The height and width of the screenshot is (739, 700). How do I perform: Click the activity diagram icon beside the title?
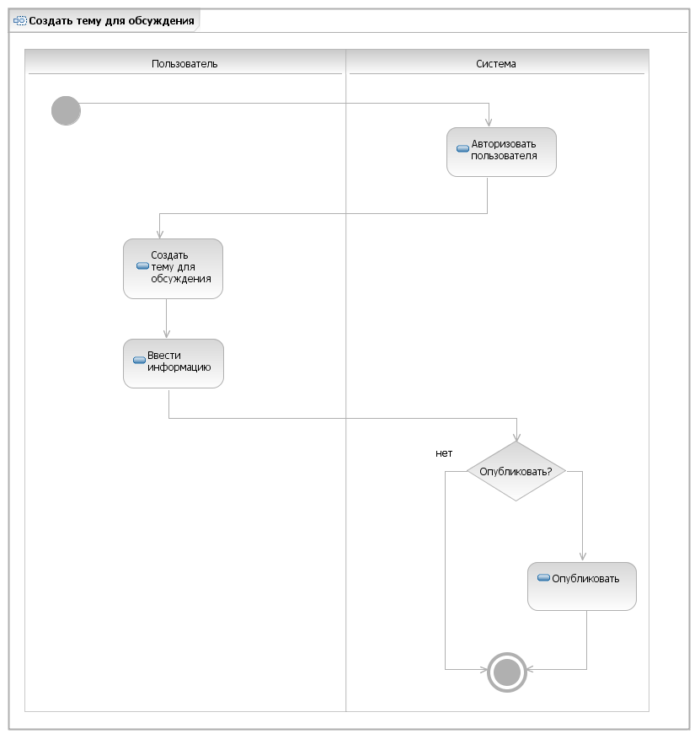(20, 21)
